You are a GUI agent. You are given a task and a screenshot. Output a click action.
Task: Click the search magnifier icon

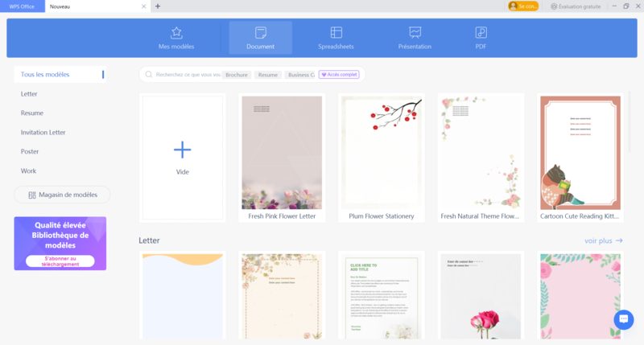(x=149, y=75)
